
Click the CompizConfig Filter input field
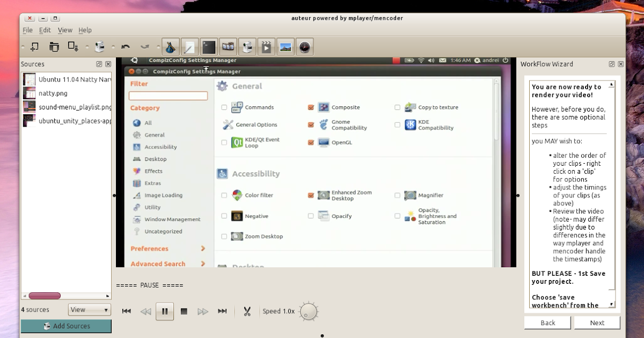pos(168,95)
